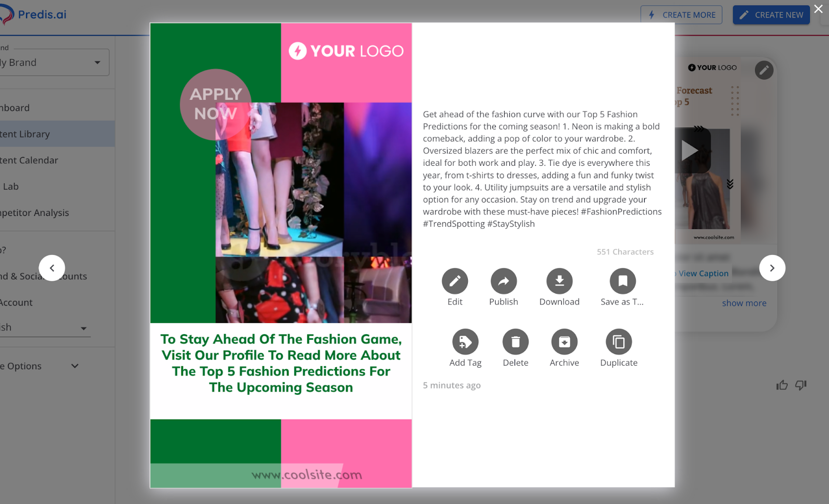Click the show more link
The image size is (829, 504).
tap(744, 304)
